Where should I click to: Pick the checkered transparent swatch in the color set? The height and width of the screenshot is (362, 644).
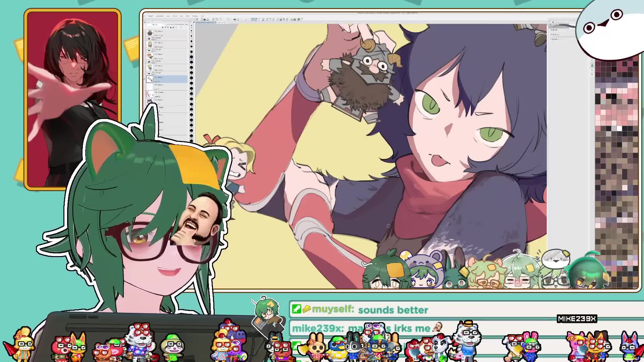point(630,258)
